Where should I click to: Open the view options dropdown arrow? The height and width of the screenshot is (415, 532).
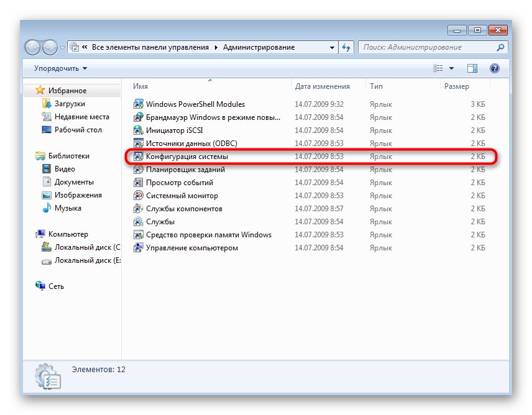(451, 68)
